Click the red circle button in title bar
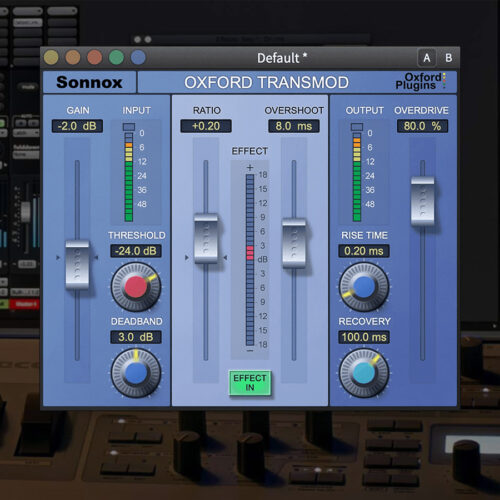Image resolution: width=500 pixels, height=500 pixels. point(95,57)
